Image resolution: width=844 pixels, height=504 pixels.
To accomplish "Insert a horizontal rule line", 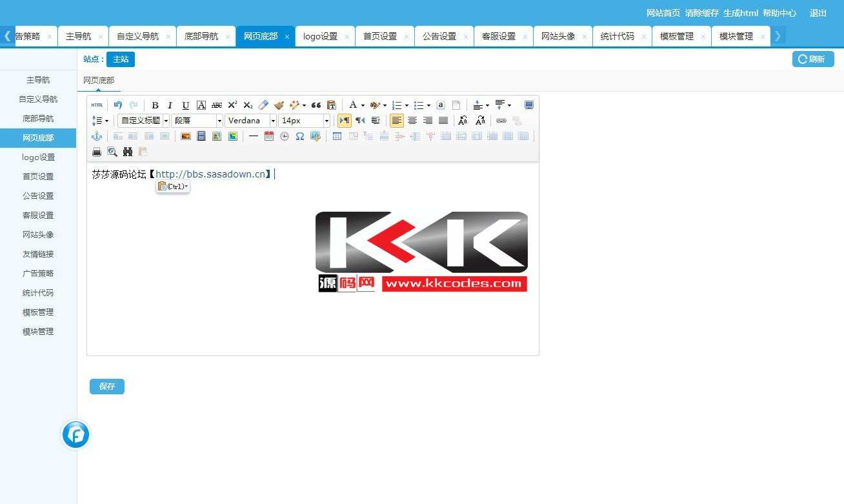I will [254, 136].
